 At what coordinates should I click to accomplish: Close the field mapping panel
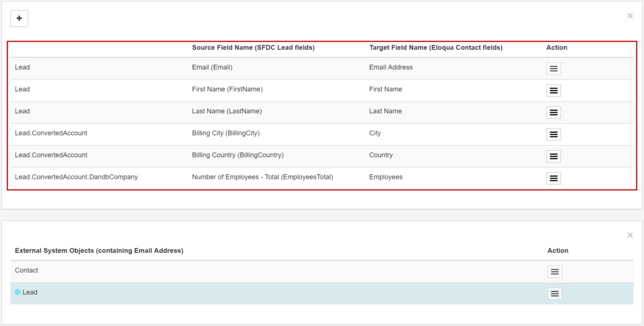630,16
